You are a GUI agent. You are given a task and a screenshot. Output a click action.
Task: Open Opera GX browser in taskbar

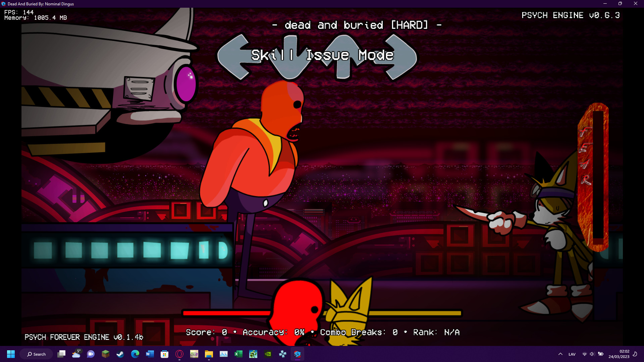(179, 354)
